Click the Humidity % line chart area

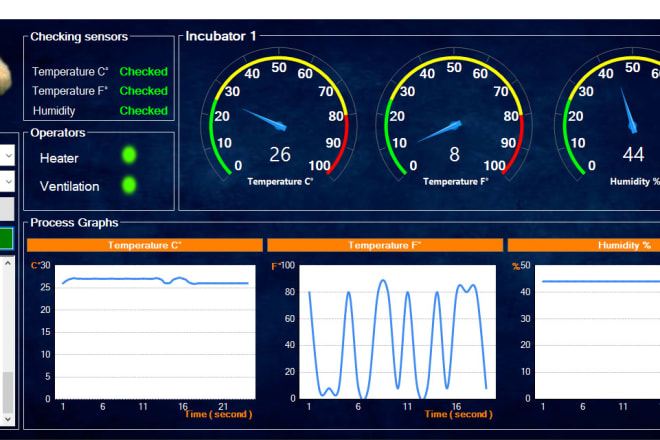click(x=597, y=332)
